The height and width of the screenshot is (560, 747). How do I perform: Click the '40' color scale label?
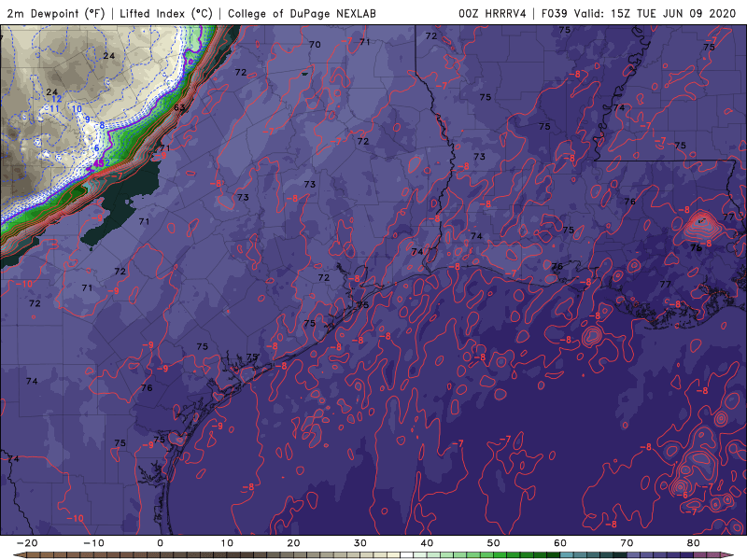[x=427, y=543]
